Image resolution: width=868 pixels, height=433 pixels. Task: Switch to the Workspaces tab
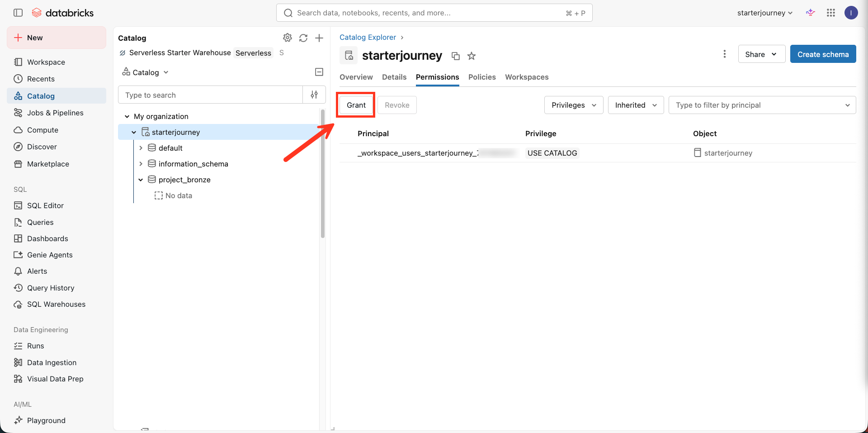[x=527, y=77]
